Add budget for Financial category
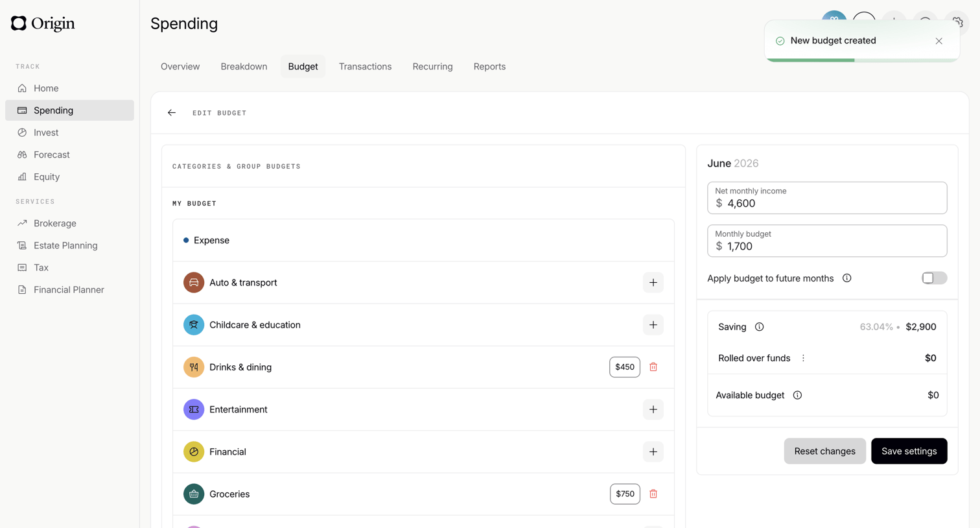Image resolution: width=980 pixels, height=528 pixels. (653, 451)
